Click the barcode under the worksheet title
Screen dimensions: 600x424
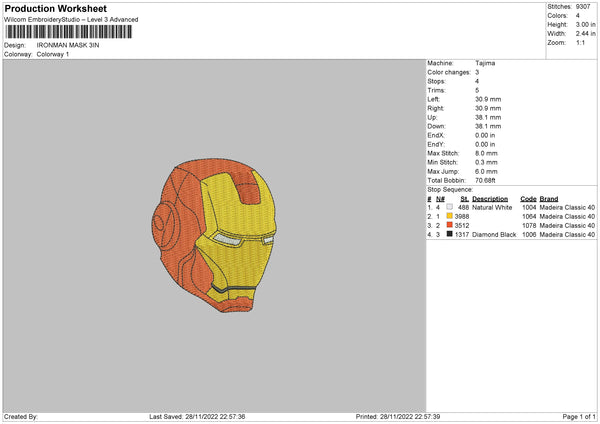coord(69,32)
